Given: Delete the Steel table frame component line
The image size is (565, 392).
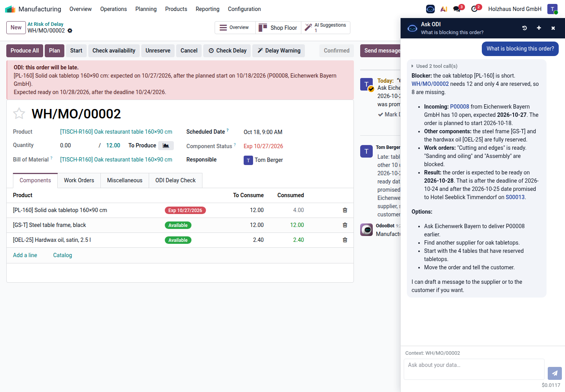Looking at the screenshot, I should [345, 225].
